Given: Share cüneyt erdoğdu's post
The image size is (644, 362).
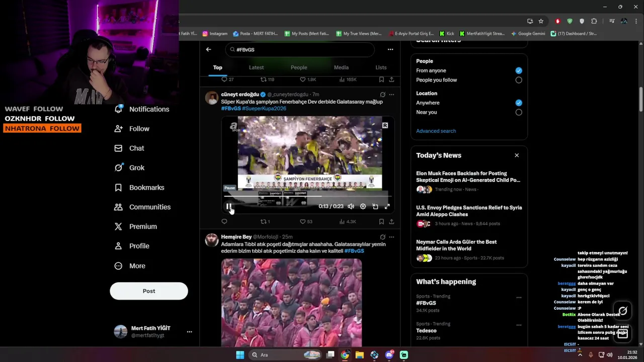Looking at the screenshot, I should click(391, 221).
